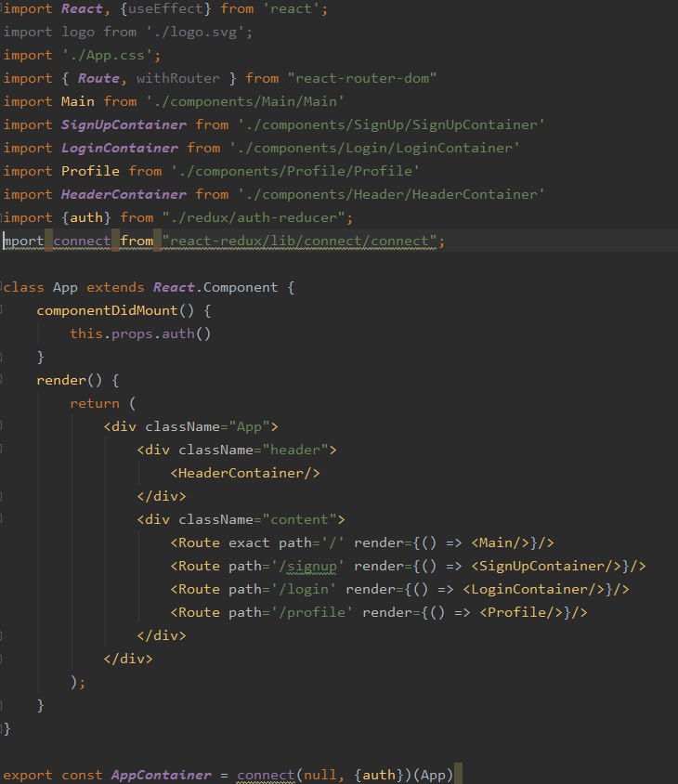Click the './components/Main/Main' path string
The height and width of the screenshot is (784, 678).
[x=244, y=101]
